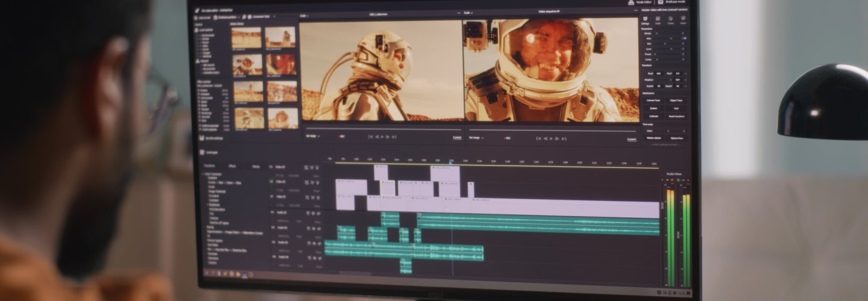
Task: Switch to the Math tab
Action: click(x=658, y=19)
